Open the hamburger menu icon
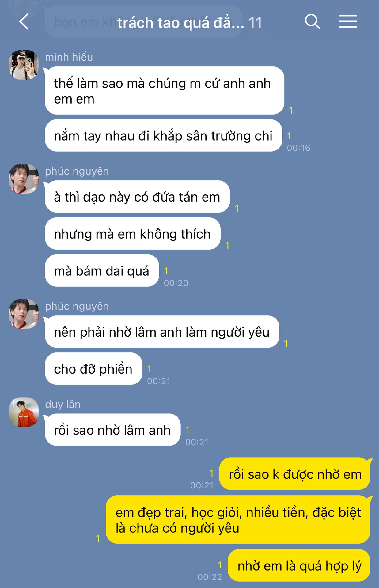 [348, 21]
